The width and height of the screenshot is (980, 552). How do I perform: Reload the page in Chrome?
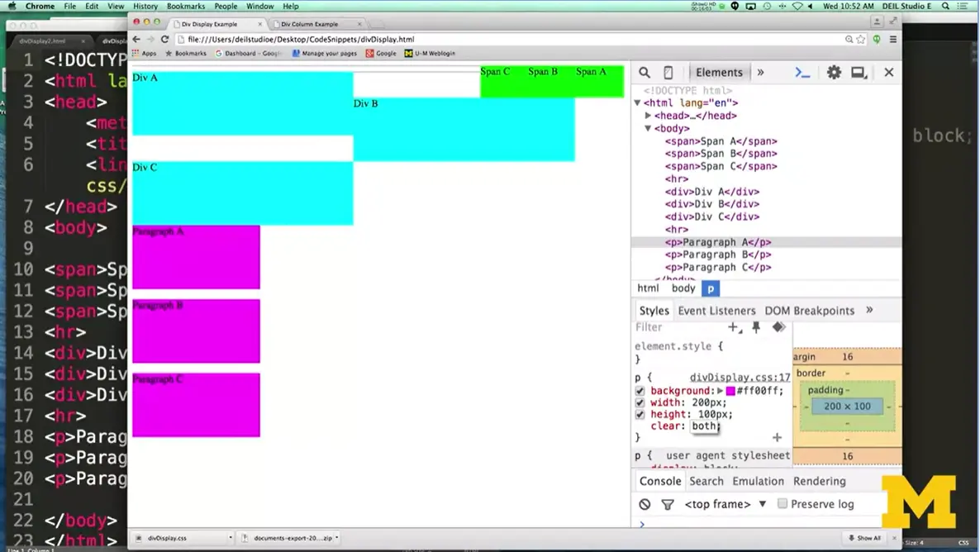(x=165, y=39)
